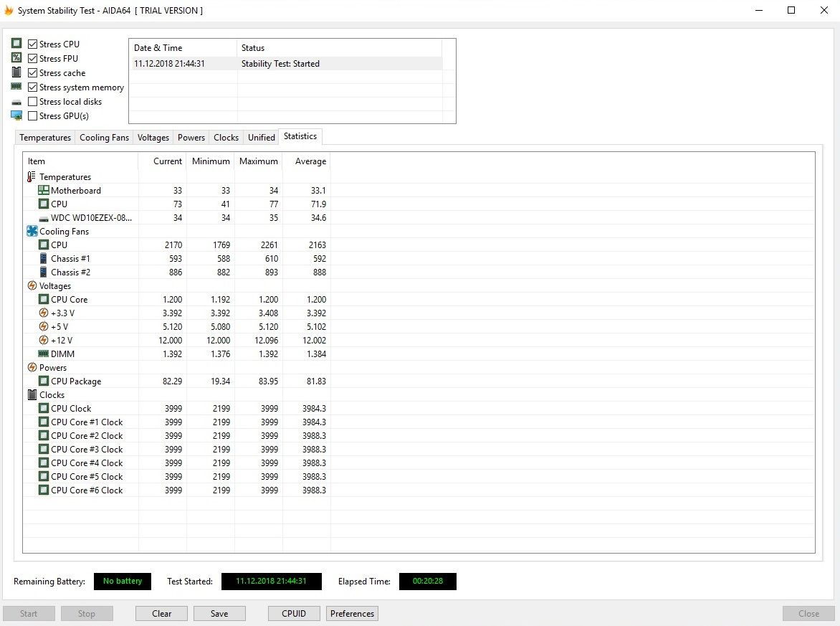The width and height of the screenshot is (840, 626).
Task: Click the RAM module icon beside Stress system memory
Action: pos(16,86)
